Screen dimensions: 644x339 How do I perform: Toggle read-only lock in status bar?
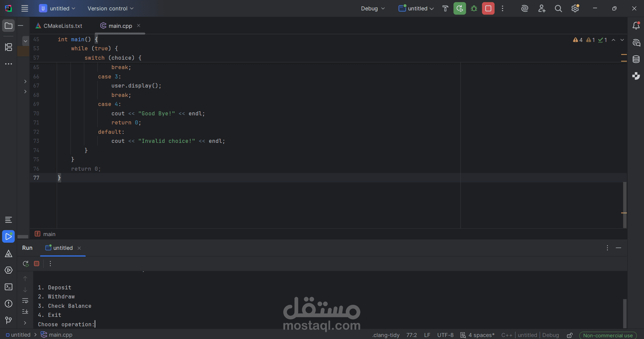[569, 335]
